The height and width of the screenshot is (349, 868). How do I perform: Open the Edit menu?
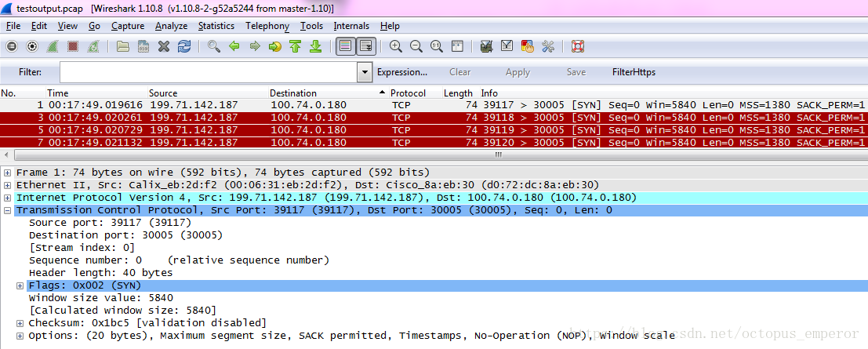coord(38,26)
